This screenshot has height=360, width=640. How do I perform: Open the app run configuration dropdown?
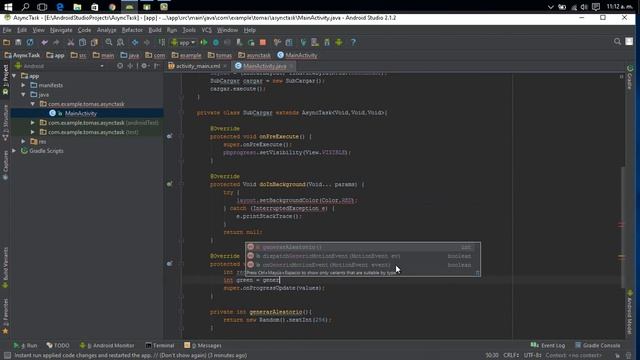183,42
